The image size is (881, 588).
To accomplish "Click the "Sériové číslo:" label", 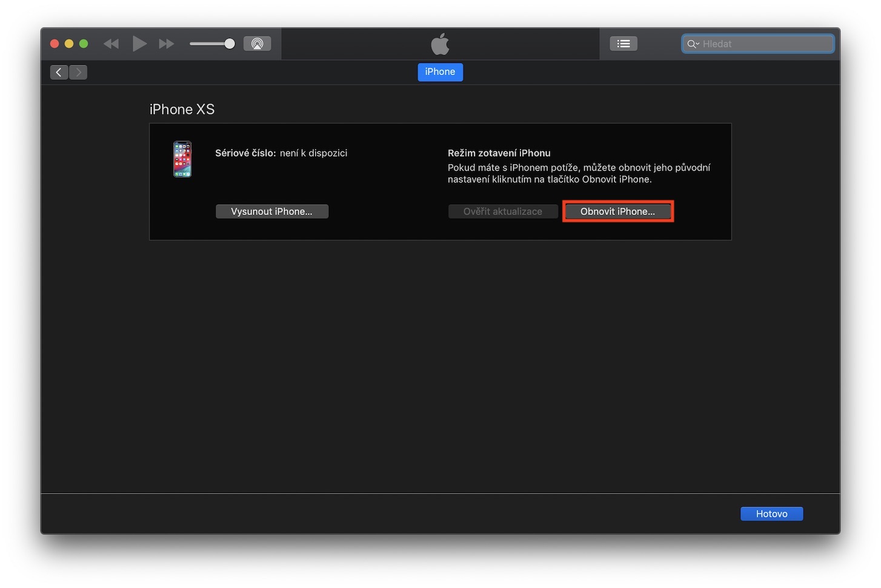I will tap(245, 153).
